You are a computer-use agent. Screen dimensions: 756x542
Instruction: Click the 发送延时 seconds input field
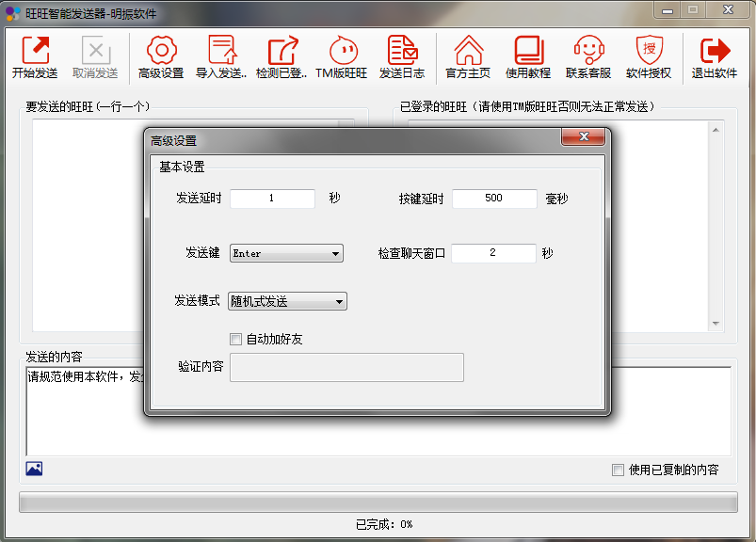point(272,199)
